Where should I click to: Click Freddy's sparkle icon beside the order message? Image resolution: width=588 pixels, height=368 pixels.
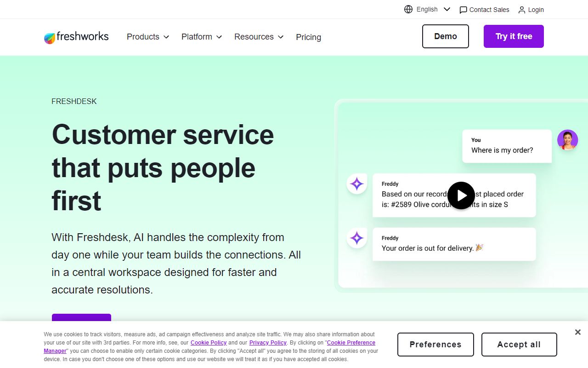pyautogui.click(x=356, y=184)
